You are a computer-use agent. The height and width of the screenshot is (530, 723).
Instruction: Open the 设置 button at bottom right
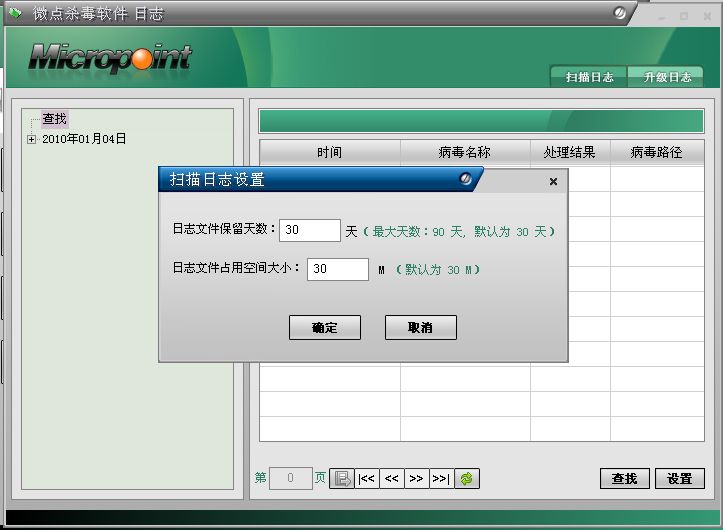[680, 478]
